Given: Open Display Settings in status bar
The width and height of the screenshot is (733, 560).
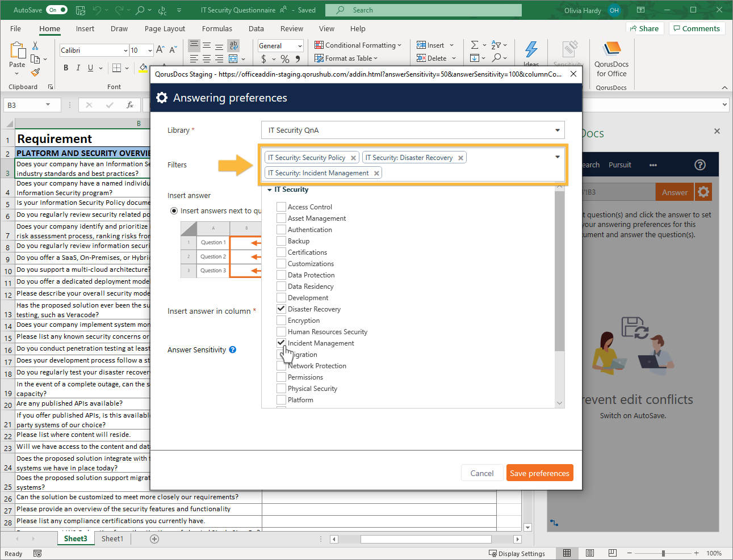Looking at the screenshot, I should [x=517, y=553].
